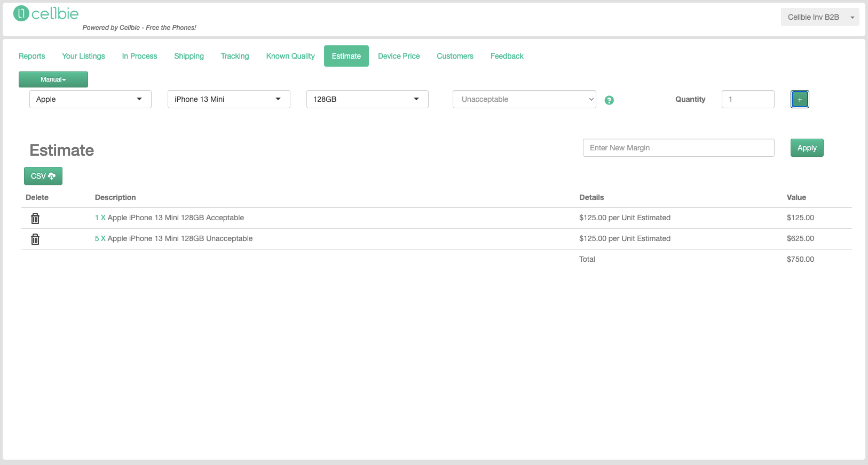Download the estimate as CSV
Viewport: 868px width, 465px height.
[43, 176]
